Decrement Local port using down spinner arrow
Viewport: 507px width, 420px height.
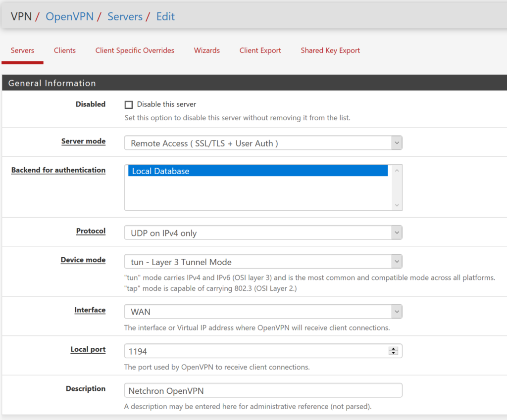click(393, 353)
